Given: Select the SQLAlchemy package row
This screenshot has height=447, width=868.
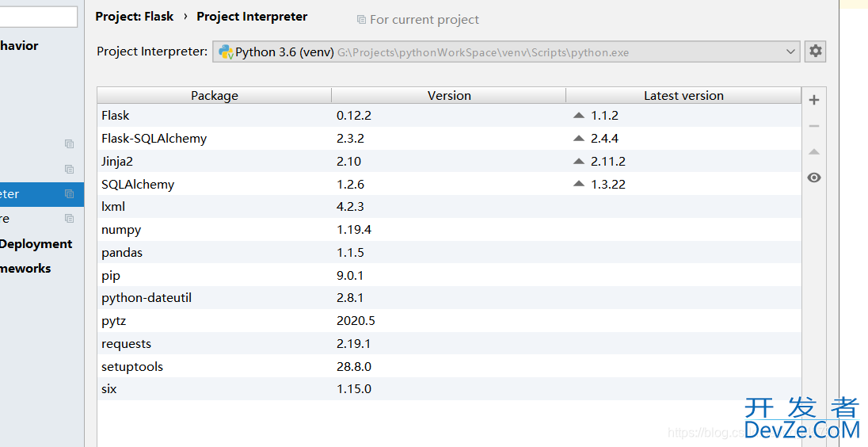Looking at the screenshot, I should click(449, 184).
